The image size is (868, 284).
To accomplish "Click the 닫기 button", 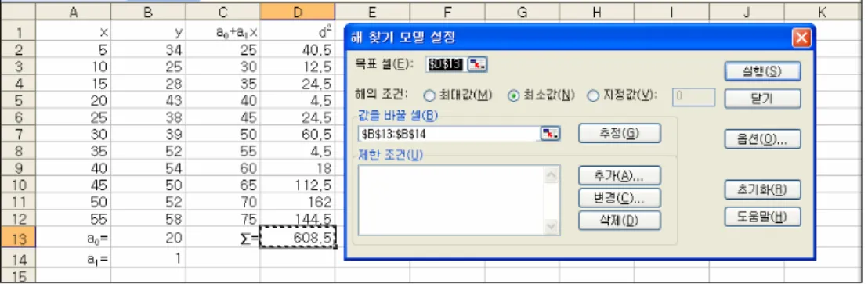I will click(x=762, y=99).
